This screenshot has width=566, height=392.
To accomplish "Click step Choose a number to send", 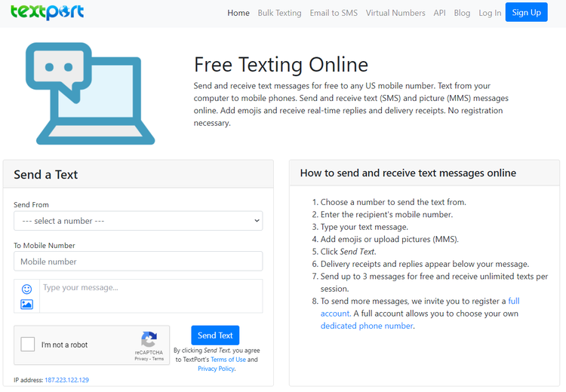I will tap(393, 202).
